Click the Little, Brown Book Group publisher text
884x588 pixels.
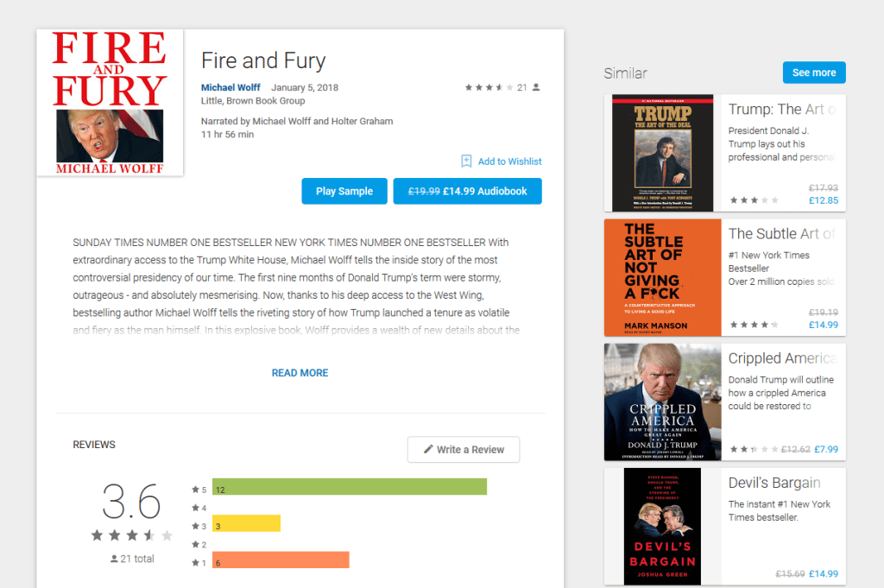pyautogui.click(x=253, y=101)
